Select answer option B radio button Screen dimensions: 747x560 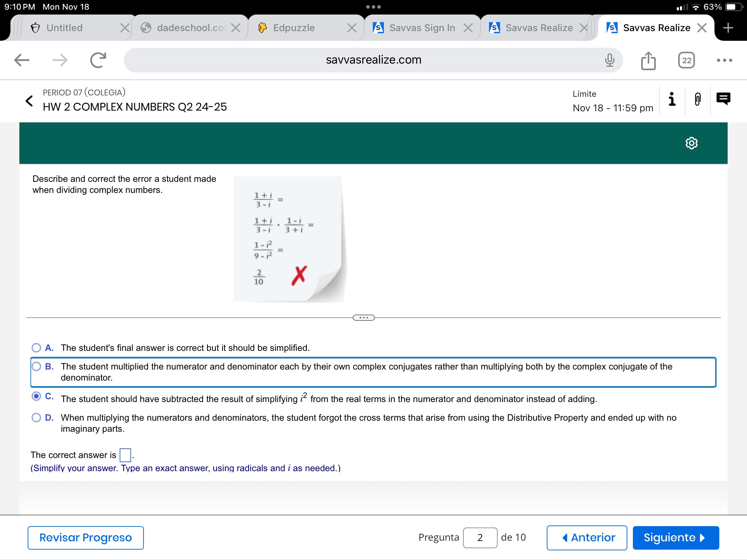(x=36, y=366)
